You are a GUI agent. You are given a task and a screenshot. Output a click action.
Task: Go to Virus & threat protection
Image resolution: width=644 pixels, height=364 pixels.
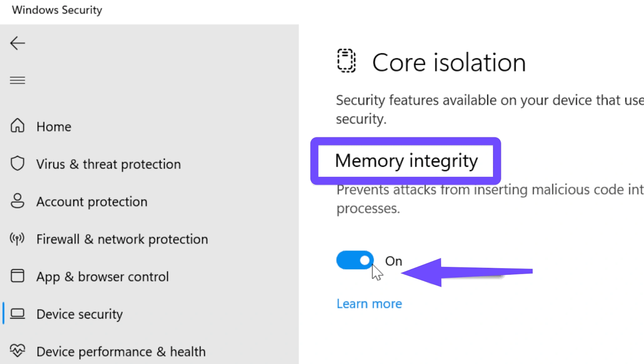point(109,164)
